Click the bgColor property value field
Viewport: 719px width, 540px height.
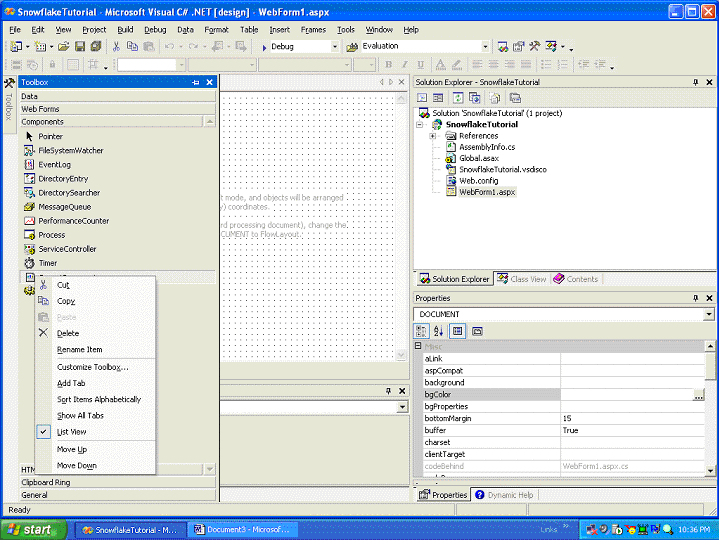(x=627, y=395)
